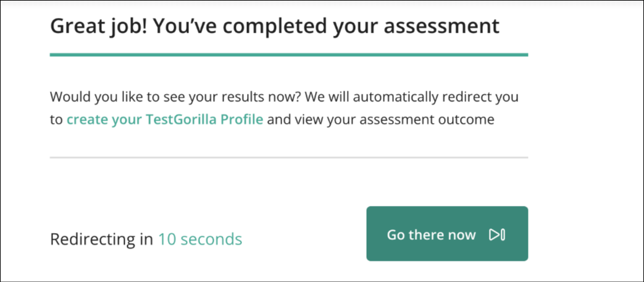
Task: Click the skip-forward icon in the button
Action: (497, 235)
